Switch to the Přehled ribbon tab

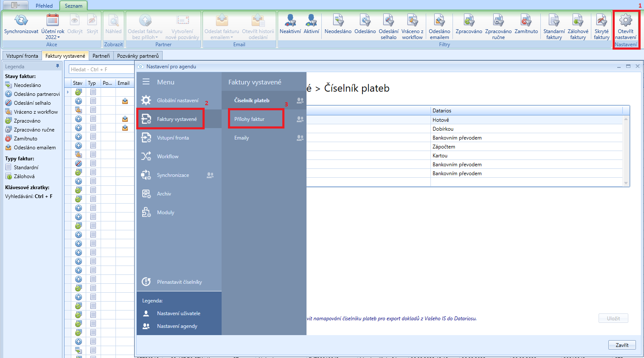[44, 6]
